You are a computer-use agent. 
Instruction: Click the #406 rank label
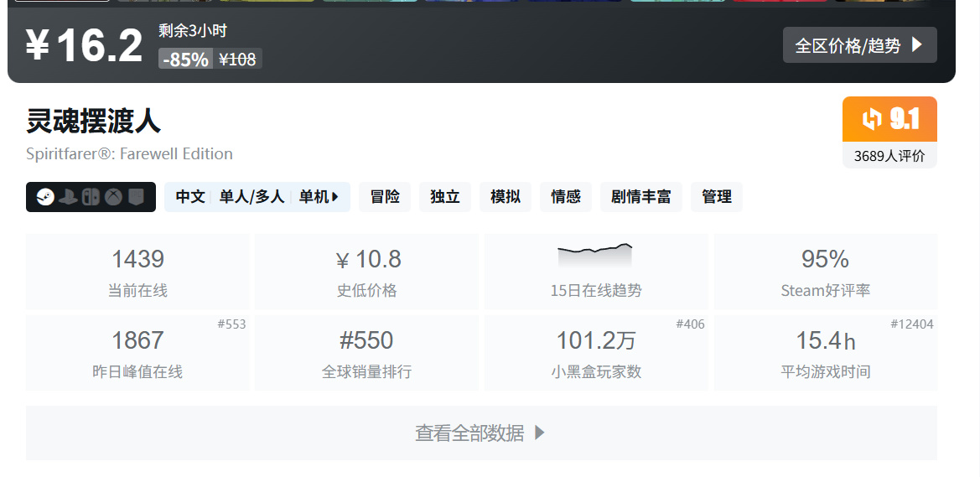point(690,324)
